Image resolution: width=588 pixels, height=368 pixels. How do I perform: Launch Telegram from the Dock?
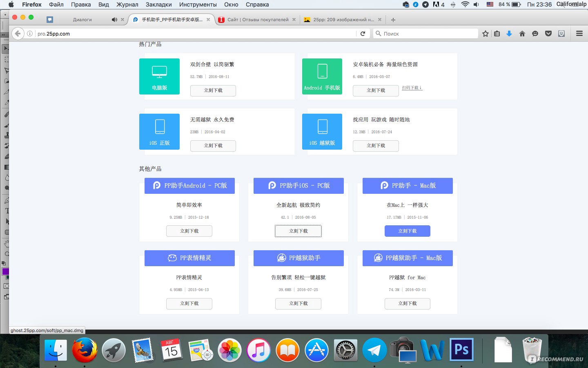point(374,350)
